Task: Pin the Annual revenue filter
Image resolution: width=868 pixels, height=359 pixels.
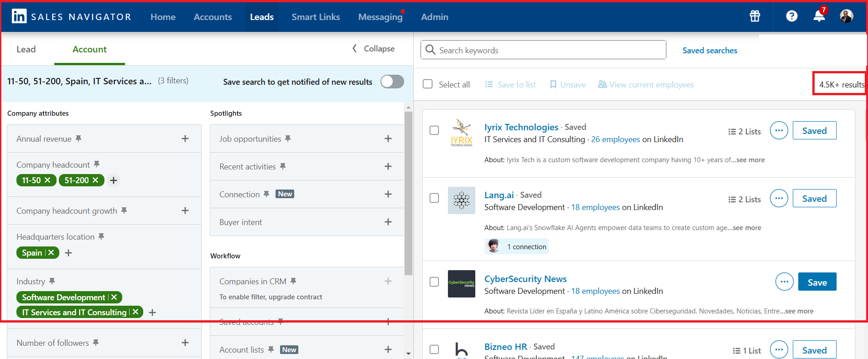Action: (x=78, y=138)
